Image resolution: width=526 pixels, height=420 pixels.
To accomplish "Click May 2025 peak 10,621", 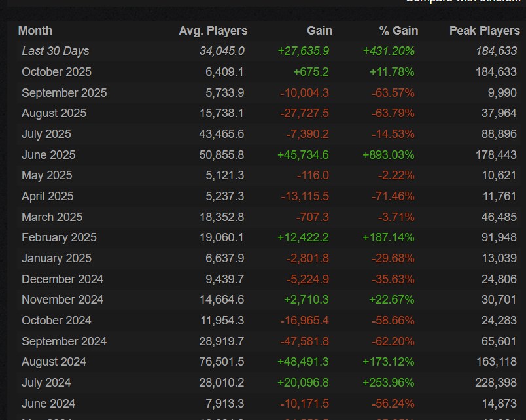I will click(x=499, y=175).
